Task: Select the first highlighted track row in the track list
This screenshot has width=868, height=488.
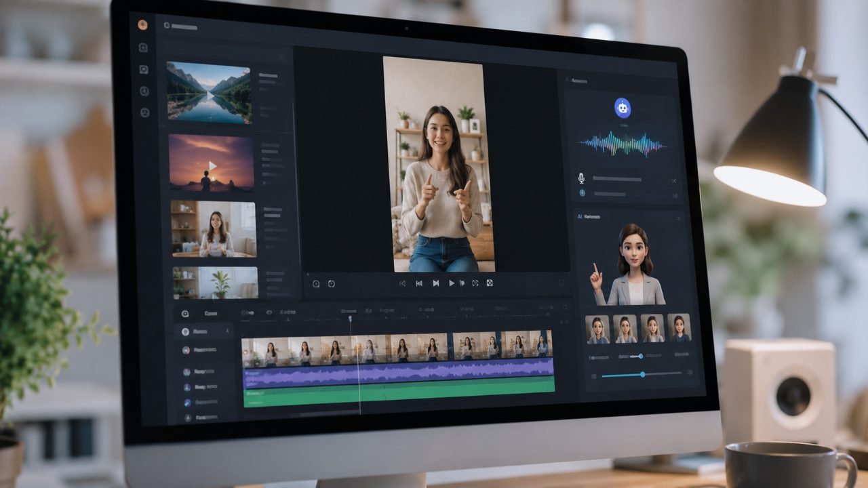Action: (x=204, y=331)
